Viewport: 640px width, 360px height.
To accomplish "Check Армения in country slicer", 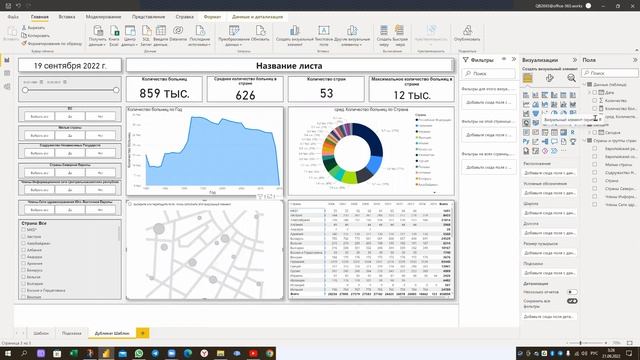I will pos(24,263).
